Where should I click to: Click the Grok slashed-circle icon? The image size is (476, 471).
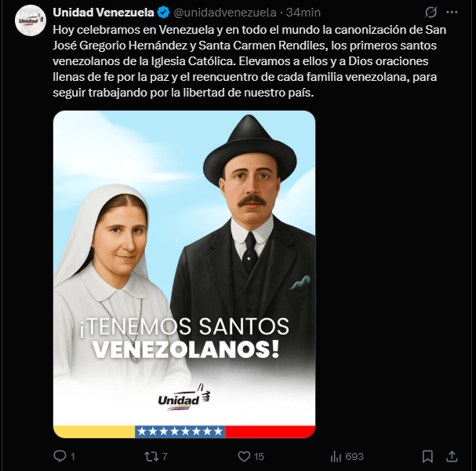point(431,13)
